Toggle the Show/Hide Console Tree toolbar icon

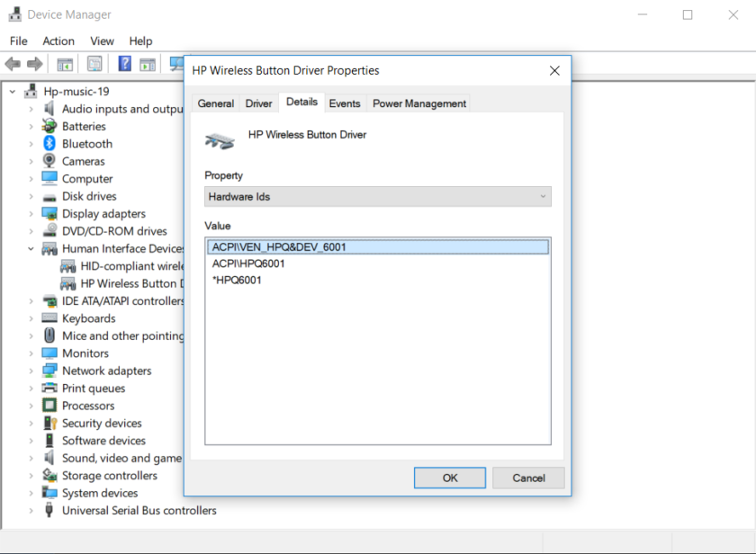point(65,64)
